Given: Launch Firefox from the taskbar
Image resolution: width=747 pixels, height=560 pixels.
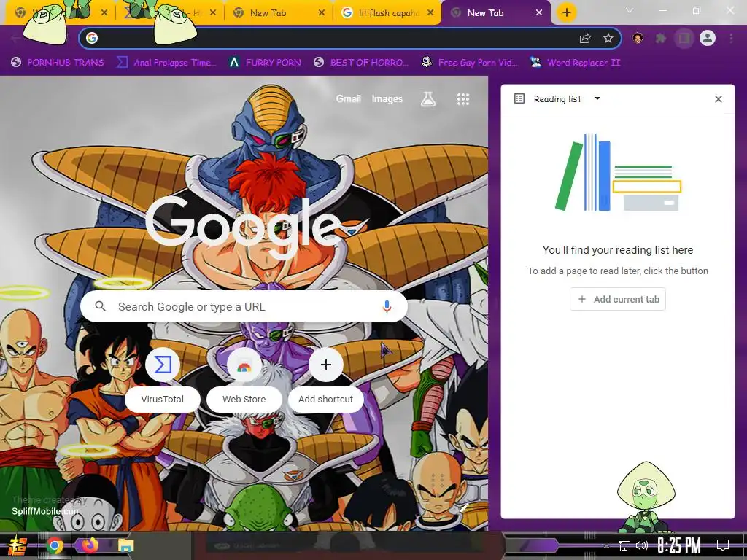Looking at the screenshot, I should [90, 545].
